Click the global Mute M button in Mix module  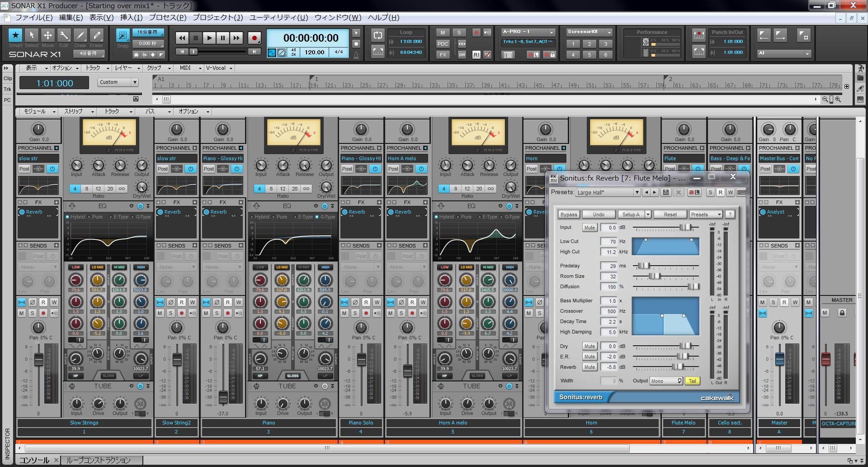[443, 33]
